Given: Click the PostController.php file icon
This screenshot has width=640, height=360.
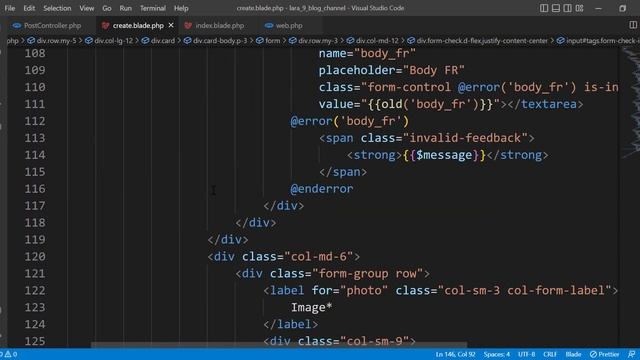Looking at the screenshot, I should (x=17, y=25).
